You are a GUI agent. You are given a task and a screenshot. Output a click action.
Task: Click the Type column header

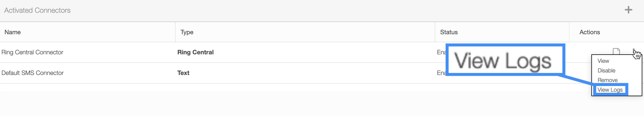click(x=187, y=32)
